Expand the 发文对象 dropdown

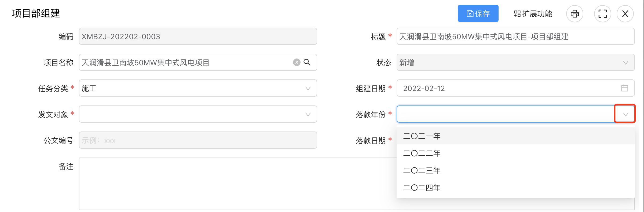coord(308,114)
